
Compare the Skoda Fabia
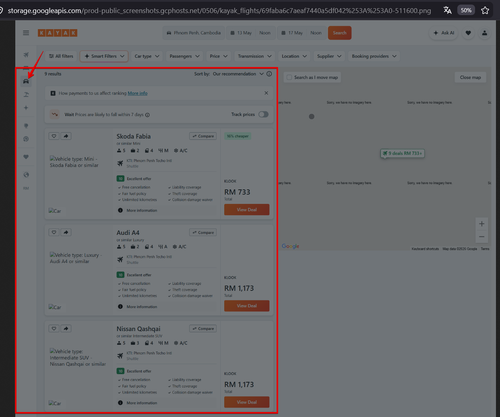point(203,136)
